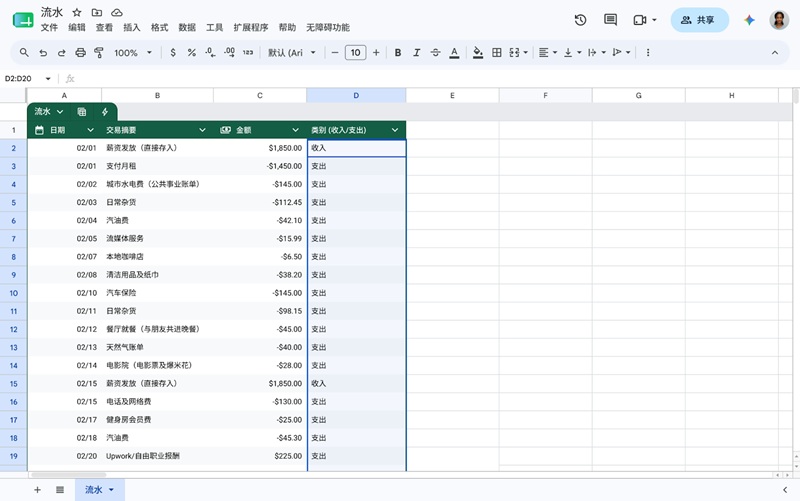
Task: Open 类别 (收入/支出) column dropdown
Action: coord(394,130)
